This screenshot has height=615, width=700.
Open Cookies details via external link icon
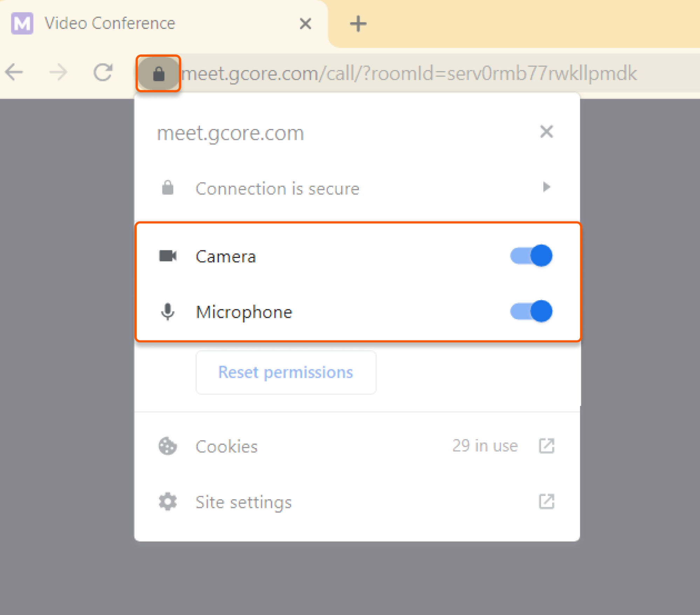point(547,446)
